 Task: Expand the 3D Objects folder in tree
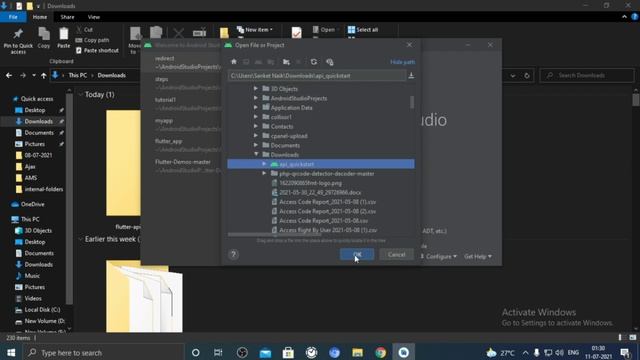(x=256, y=89)
